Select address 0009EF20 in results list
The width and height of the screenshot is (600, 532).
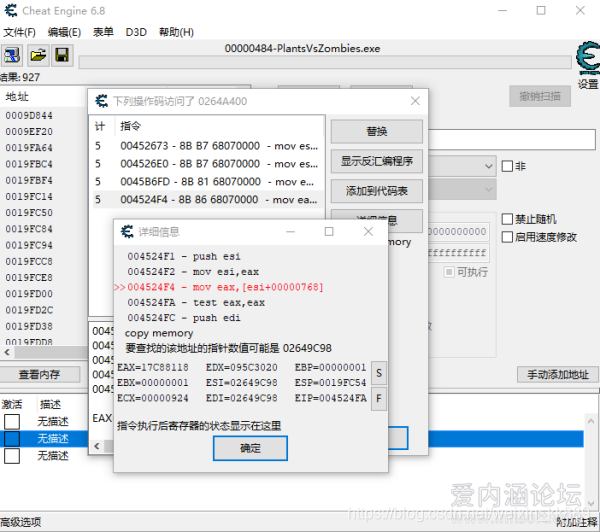coord(29,132)
